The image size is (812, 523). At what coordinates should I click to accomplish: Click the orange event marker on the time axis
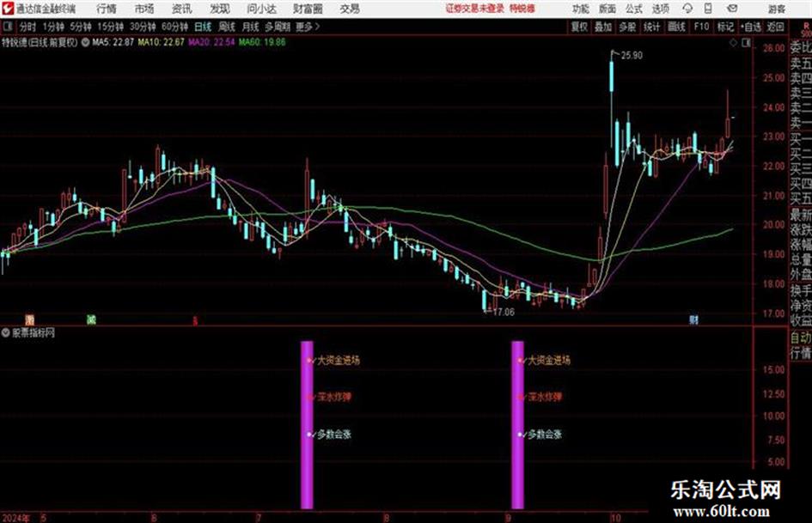click(x=30, y=320)
